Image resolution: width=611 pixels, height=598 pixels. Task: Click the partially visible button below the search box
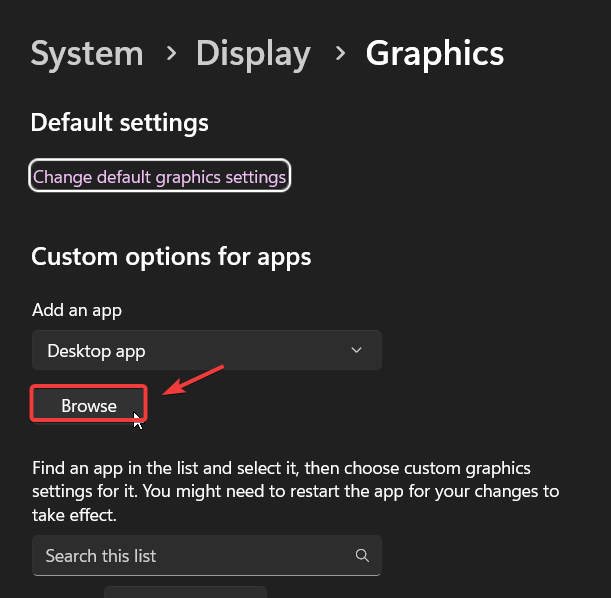click(185, 591)
